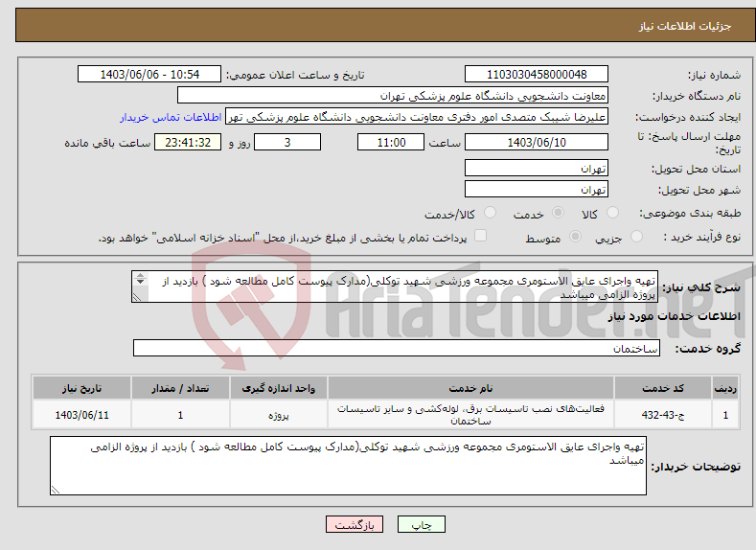Click the نام خدمت column header
Screen dimensions: 756x550
(470, 388)
